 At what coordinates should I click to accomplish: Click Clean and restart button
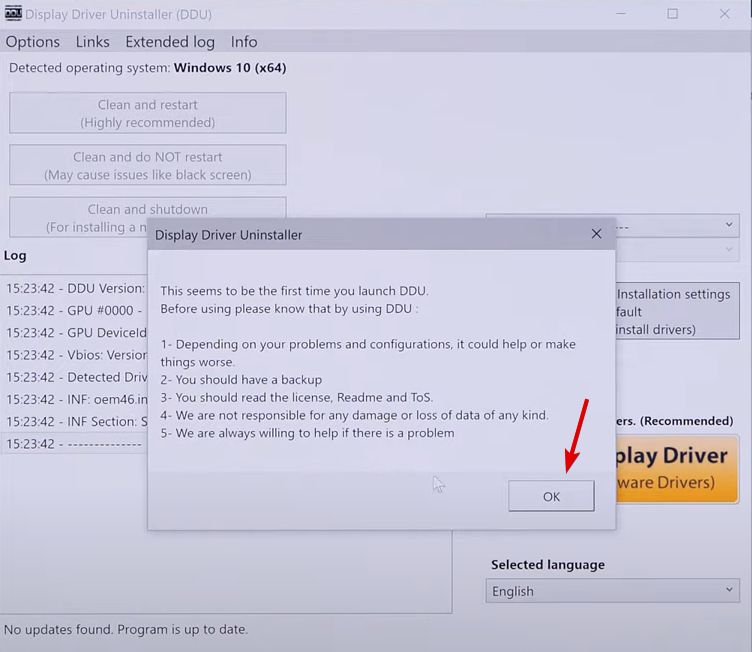(148, 113)
